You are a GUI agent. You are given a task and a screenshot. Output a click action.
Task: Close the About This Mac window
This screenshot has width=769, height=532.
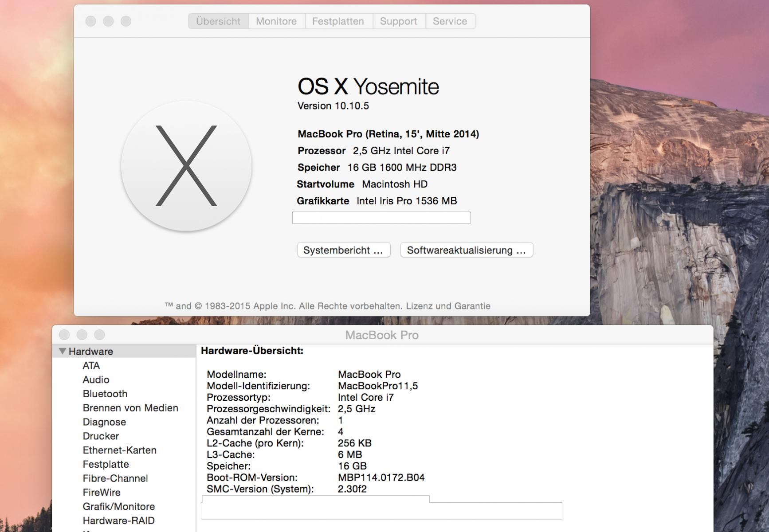pyautogui.click(x=91, y=21)
